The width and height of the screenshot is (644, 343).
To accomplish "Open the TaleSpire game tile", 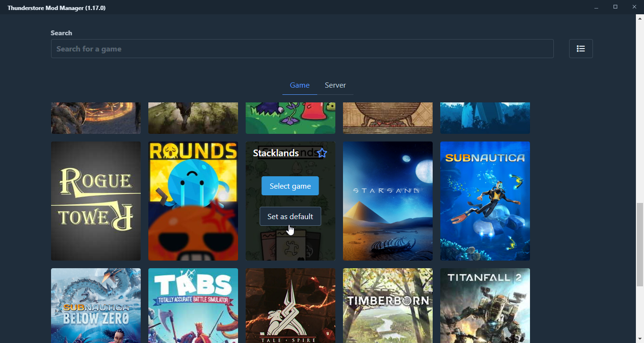I will [x=290, y=305].
